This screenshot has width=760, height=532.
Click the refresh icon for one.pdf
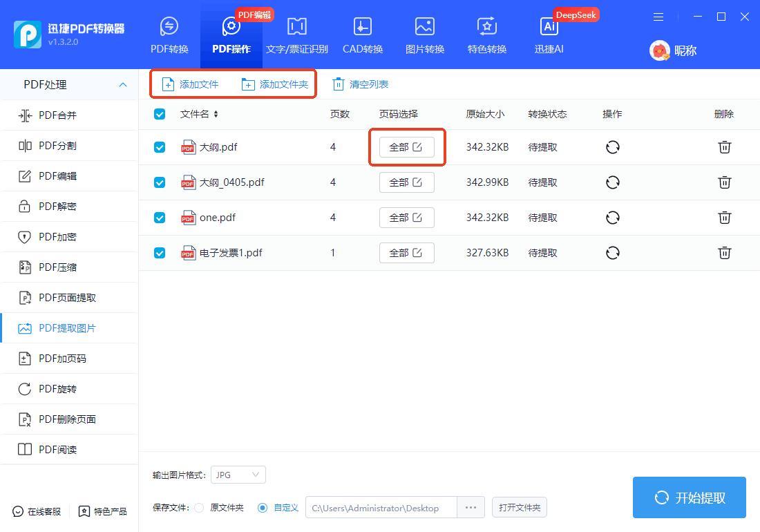(612, 218)
